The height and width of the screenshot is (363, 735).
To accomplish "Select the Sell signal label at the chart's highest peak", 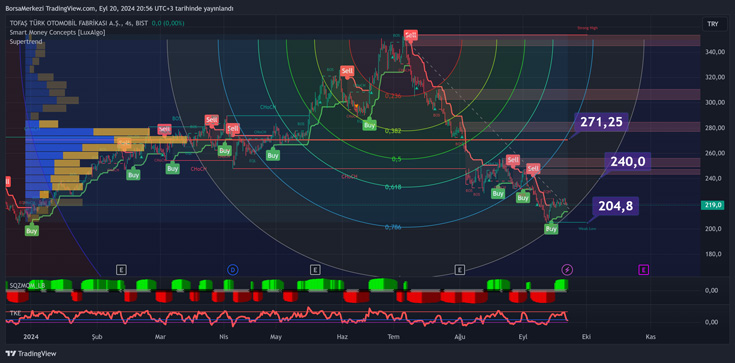I will pyautogui.click(x=411, y=36).
